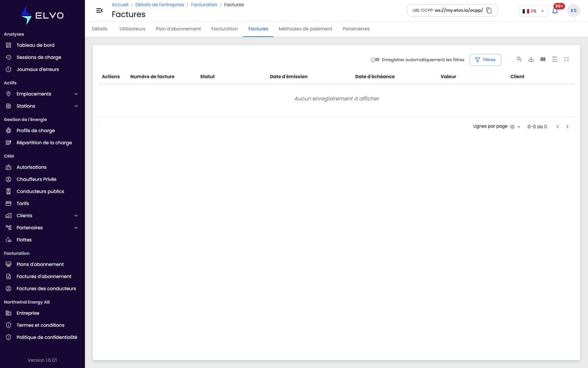The width and height of the screenshot is (588, 368).
Task: Switch to the Utilisateurs tab
Action: [x=132, y=29]
